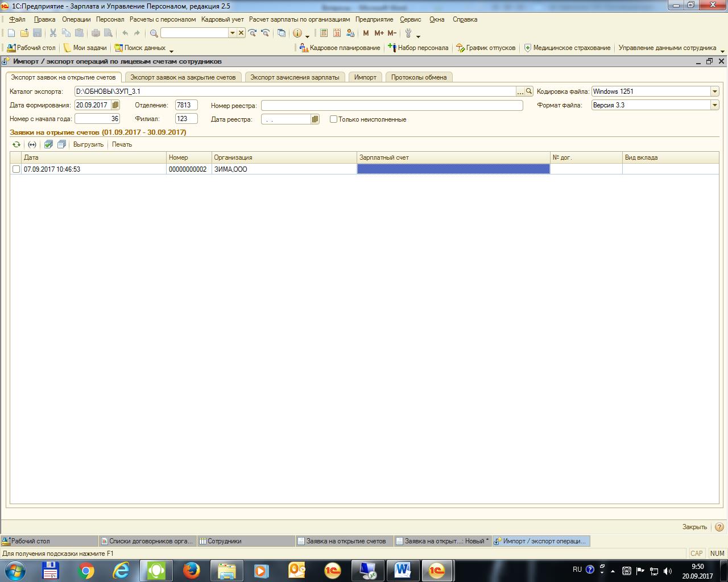Open the toolbar search field dropdown arrow
The image size is (728, 582).
[232, 33]
